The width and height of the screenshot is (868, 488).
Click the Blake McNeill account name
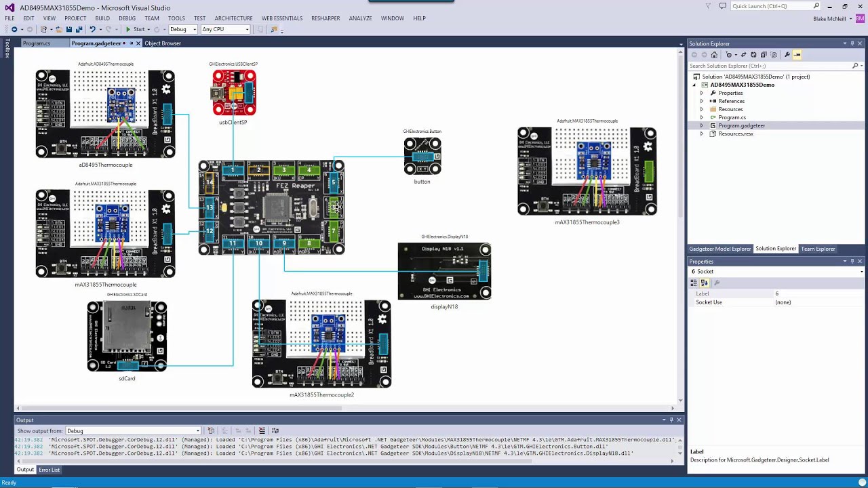click(x=829, y=18)
